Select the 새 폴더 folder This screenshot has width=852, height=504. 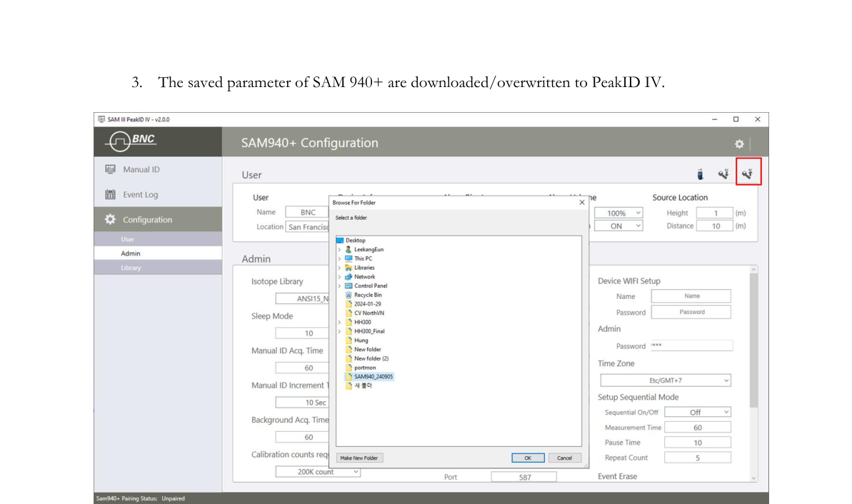(359, 385)
